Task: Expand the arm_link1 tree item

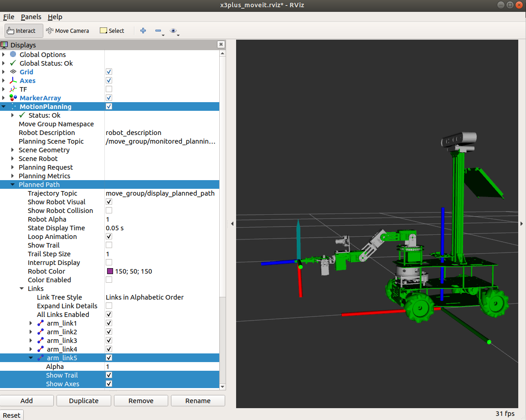Action: pyautogui.click(x=31, y=323)
